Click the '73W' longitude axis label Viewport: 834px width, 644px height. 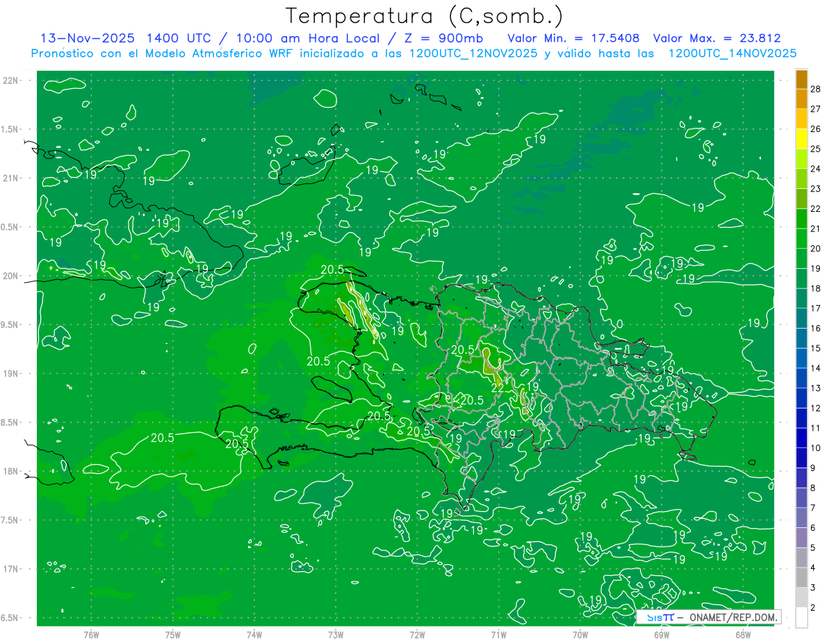[x=336, y=634]
